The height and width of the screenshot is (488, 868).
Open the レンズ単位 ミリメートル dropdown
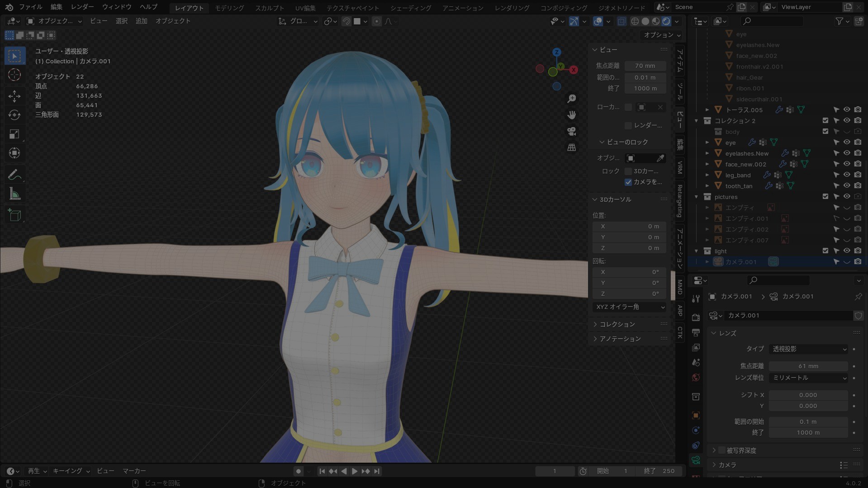[x=808, y=378]
